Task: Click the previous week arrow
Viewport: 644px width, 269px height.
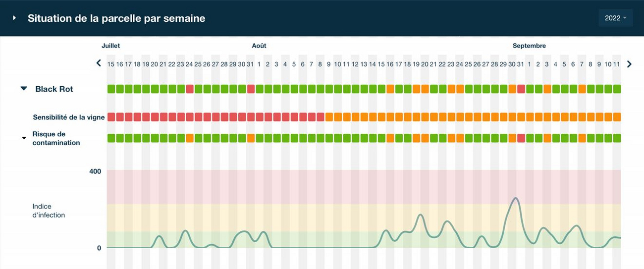Action: click(99, 63)
